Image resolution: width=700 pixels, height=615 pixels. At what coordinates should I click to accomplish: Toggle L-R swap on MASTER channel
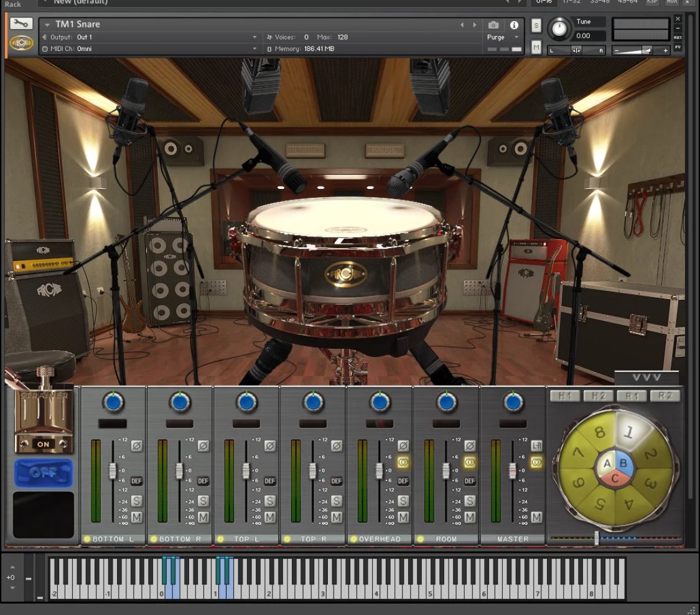point(536,446)
